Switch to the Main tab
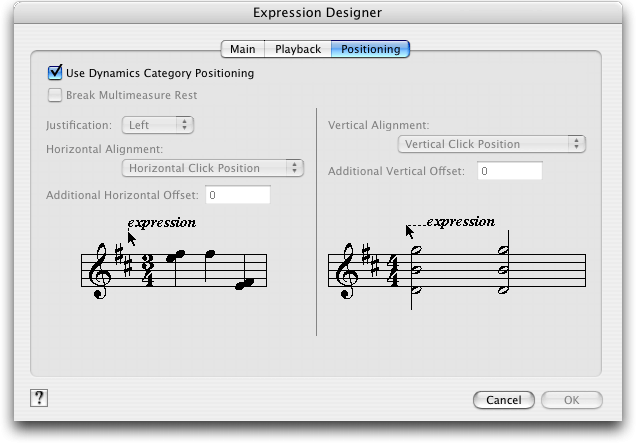Image resolution: width=636 pixels, height=444 pixels. [243, 49]
